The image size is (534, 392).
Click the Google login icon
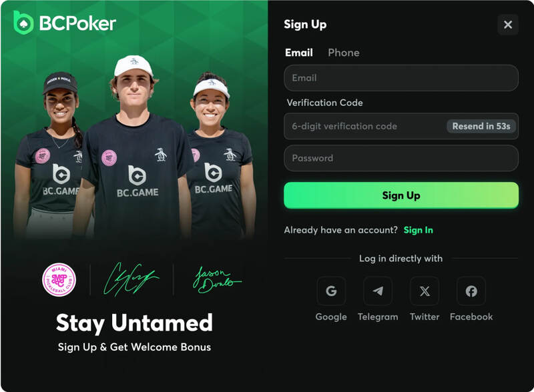[x=331, y=291]
